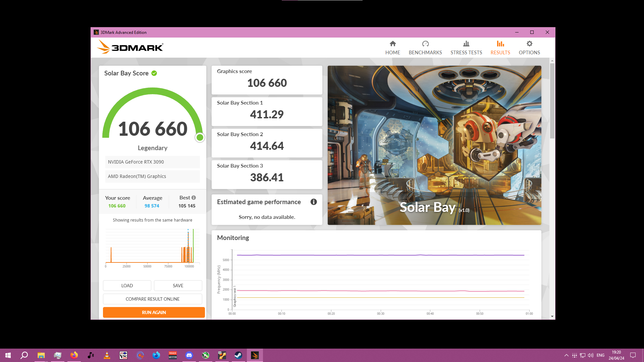Open VNC viewer from the taskbar
The image size is (644, 362).
pos(123,355)
